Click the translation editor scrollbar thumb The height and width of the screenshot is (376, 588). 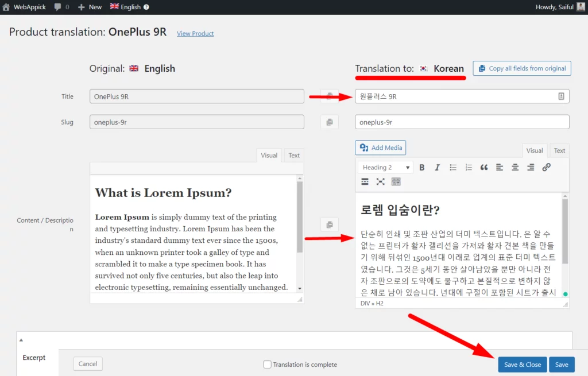[565, 231]
